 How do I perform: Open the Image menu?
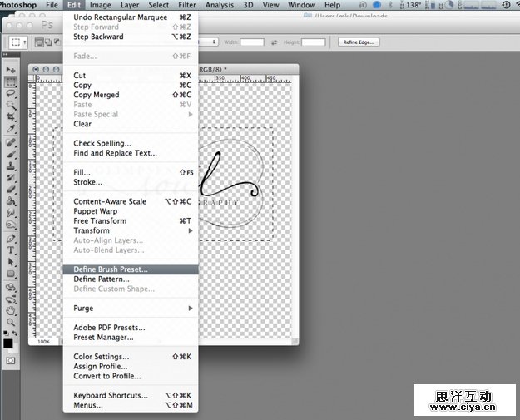coord(101,5)
